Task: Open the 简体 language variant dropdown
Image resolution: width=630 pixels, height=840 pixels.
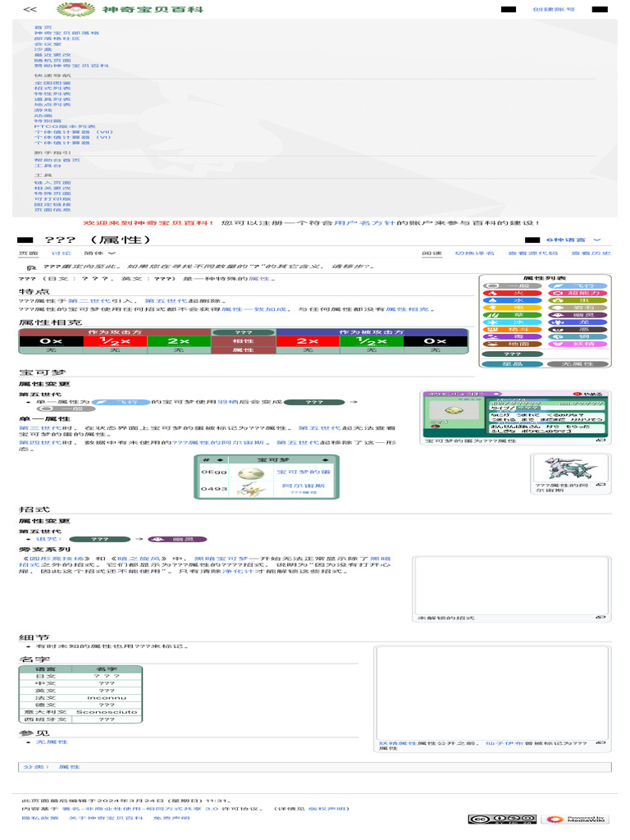Action: pyautogui.click(x=99, y=253)
